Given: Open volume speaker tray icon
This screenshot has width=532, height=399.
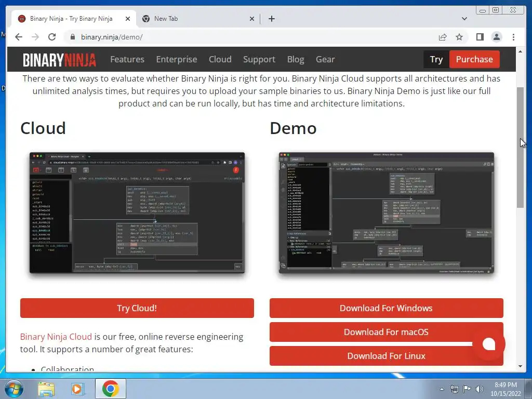Looking at the screenshot, I should tap(480, 389).
